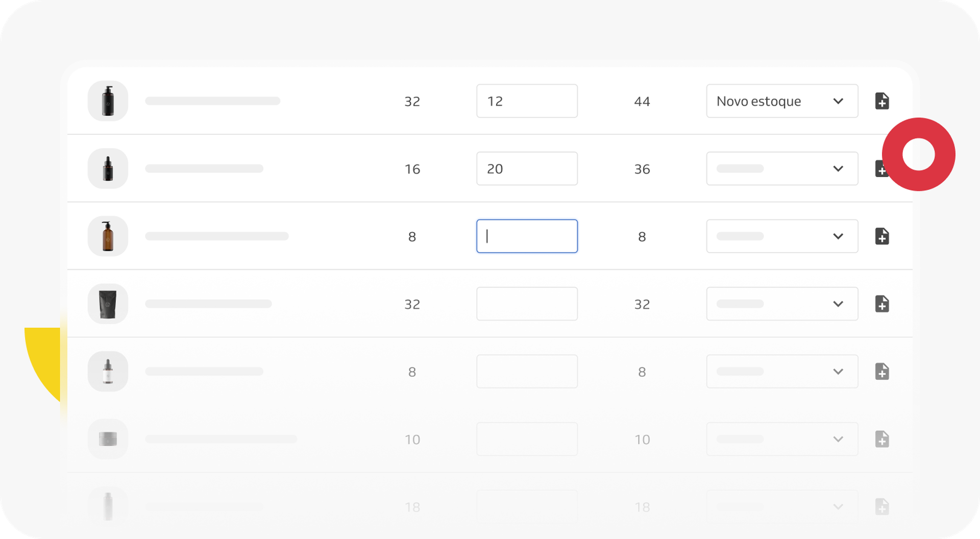980x539 pixels.
Task: Click add-document icon in the amber bottle row
Action: click(882, 236)
